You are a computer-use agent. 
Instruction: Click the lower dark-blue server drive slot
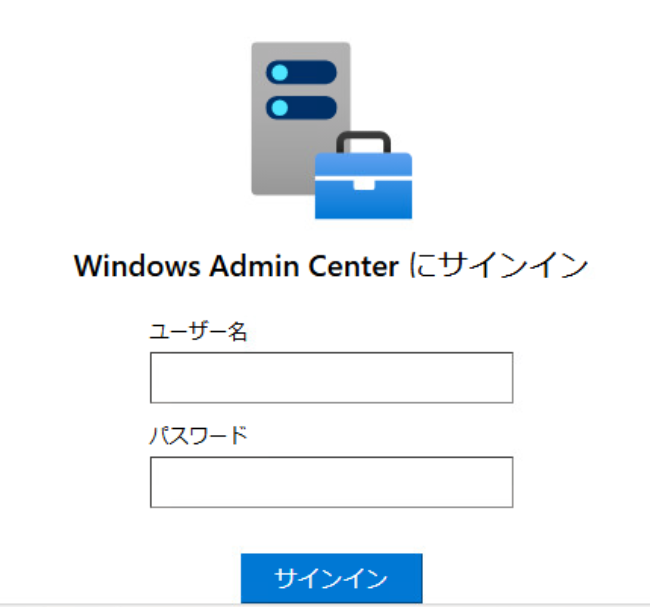point(302,107)
